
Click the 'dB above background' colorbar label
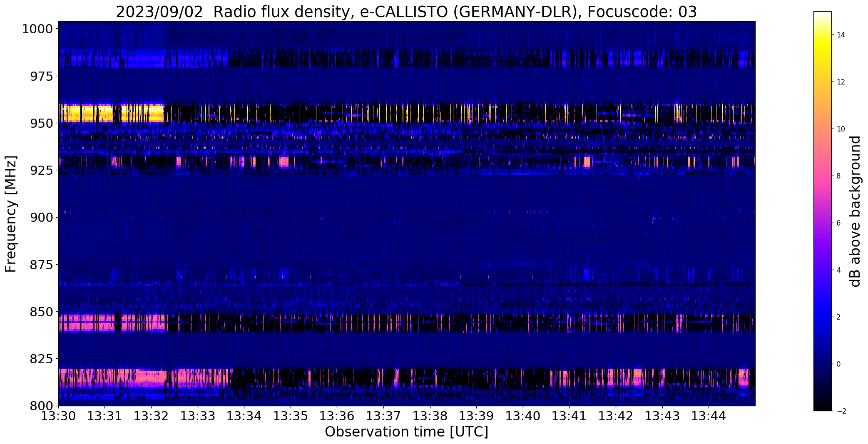855,211
